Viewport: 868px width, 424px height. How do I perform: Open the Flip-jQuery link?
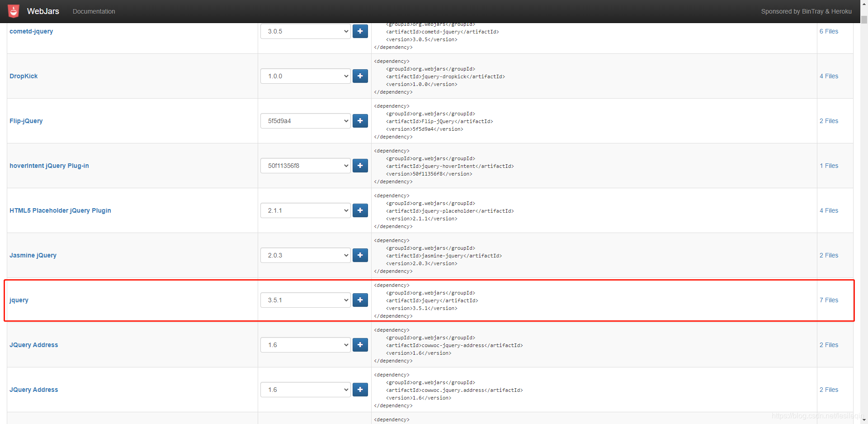26,121
